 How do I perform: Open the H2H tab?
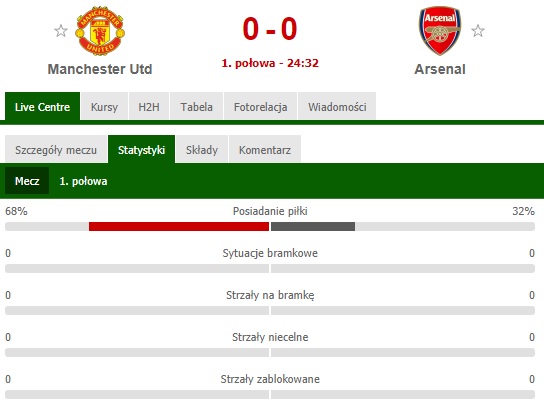[149, 107]
